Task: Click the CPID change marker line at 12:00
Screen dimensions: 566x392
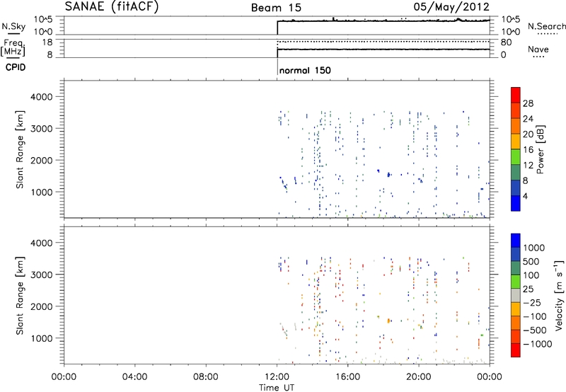Action: [277, 67]
